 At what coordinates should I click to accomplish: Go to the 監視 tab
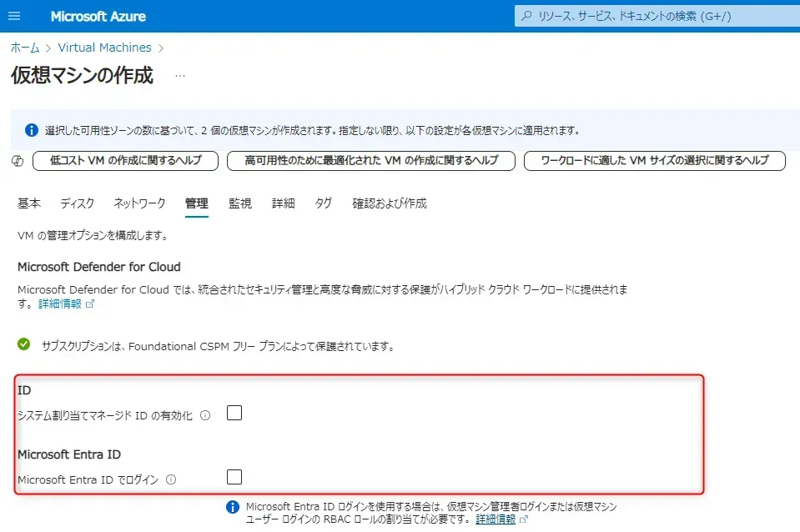click(240, 203)
